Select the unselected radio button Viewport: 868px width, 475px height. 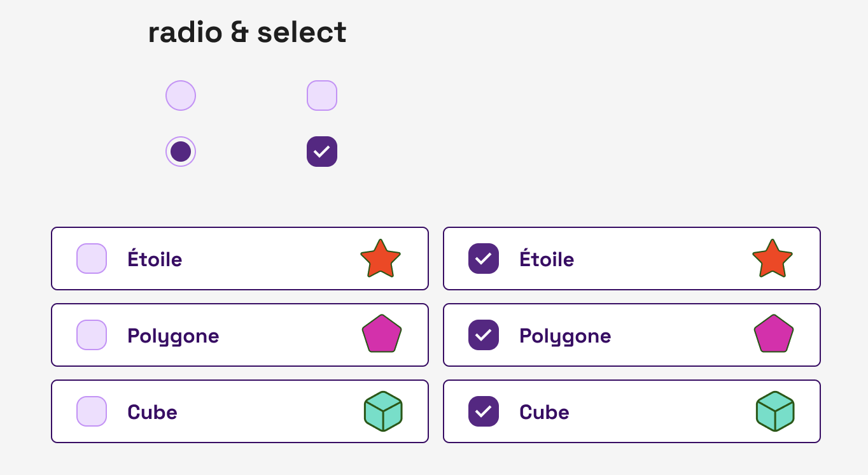[181, 96]
